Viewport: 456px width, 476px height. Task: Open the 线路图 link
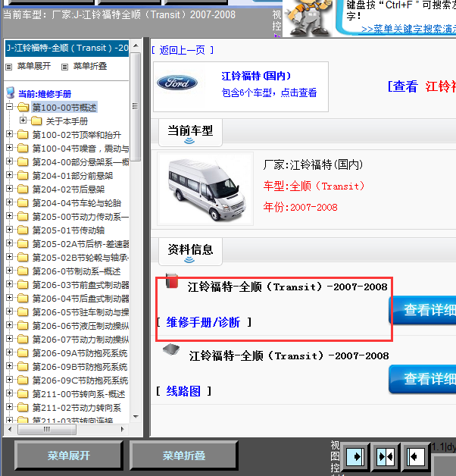[x=183, y=391]
